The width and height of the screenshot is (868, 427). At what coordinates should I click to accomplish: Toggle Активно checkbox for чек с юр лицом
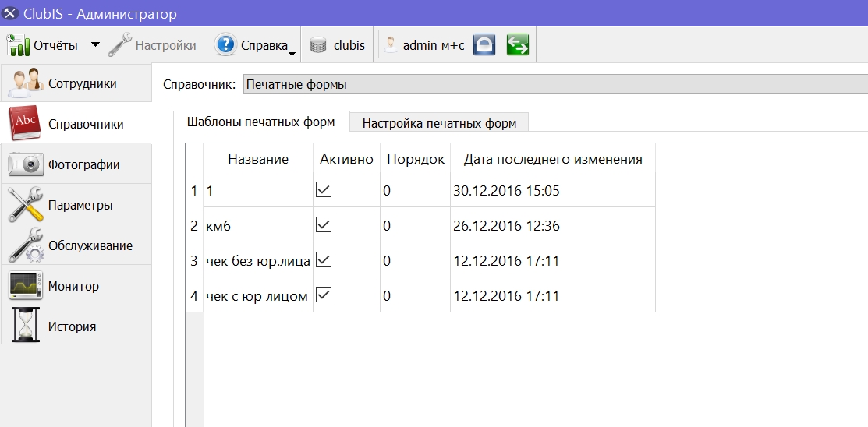[x=324, y=295]
